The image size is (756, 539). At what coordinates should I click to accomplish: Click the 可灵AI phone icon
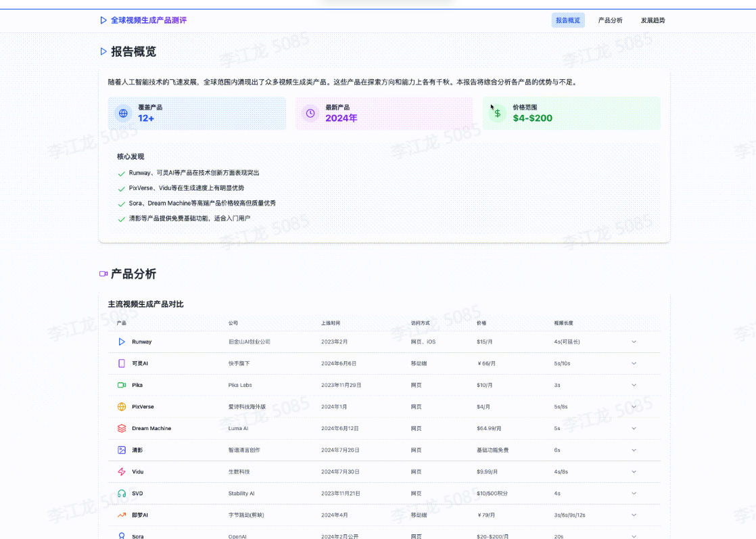click(x=122, y=364)
